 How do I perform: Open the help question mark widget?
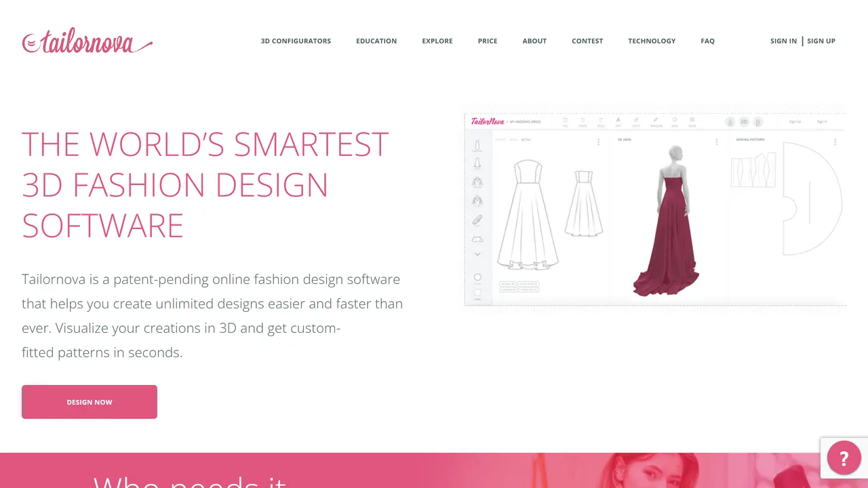click(844, 459)
